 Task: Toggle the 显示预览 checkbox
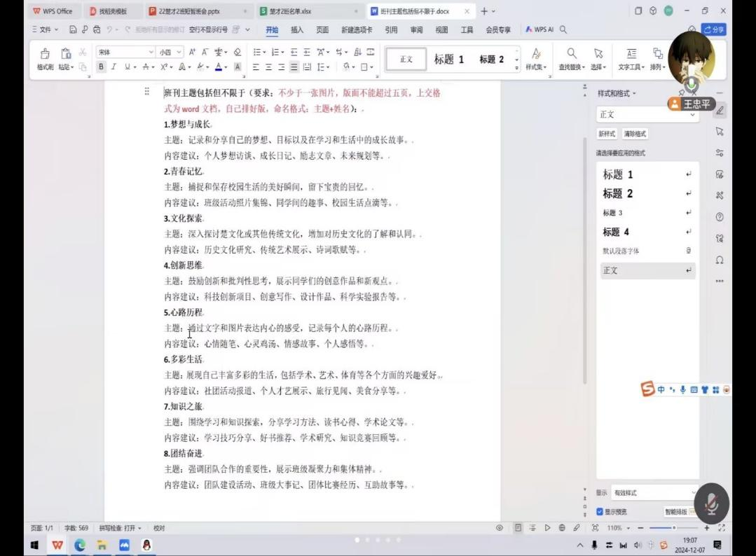coord(600,512)
